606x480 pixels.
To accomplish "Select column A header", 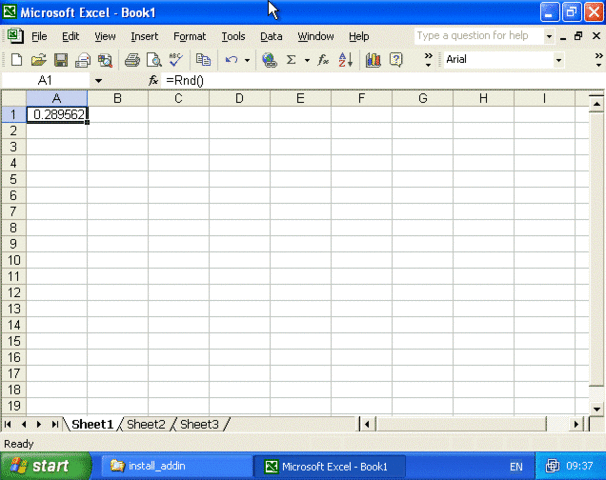I will tap(57, 99).
